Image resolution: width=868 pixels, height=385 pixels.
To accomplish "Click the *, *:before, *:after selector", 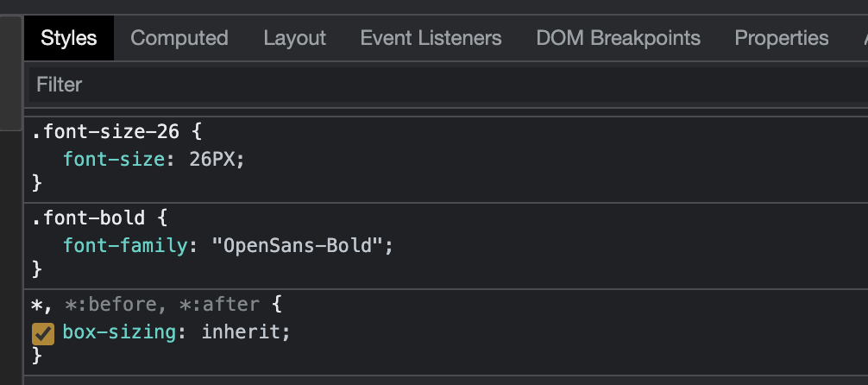I will click(146, 304).
